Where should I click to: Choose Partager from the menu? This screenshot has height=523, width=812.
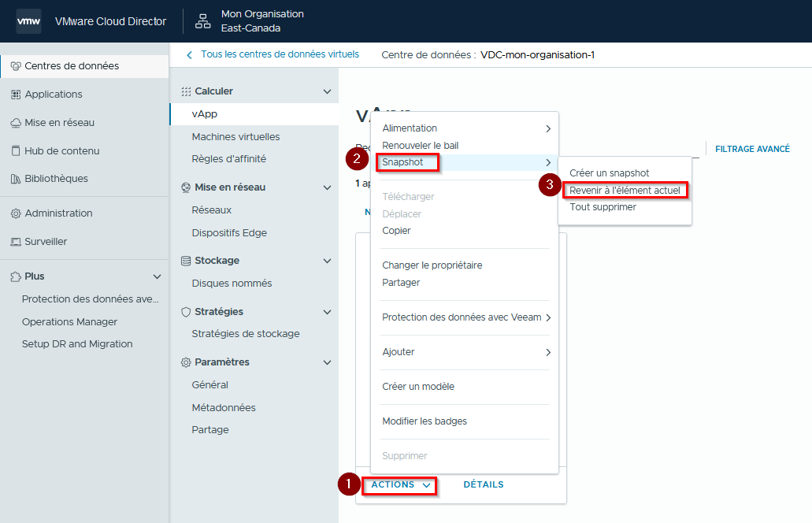point(401,283)
